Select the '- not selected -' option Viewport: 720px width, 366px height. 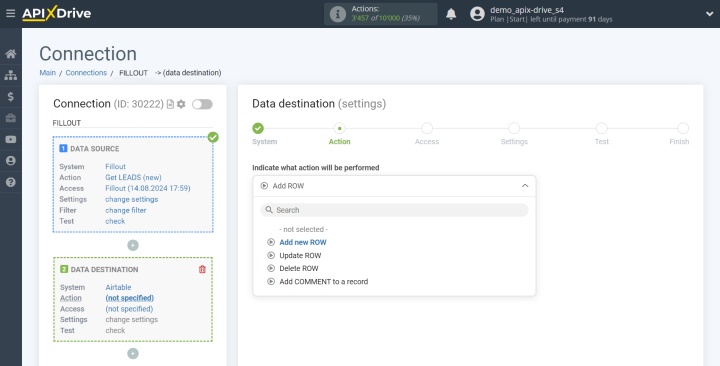click(304, 229)
